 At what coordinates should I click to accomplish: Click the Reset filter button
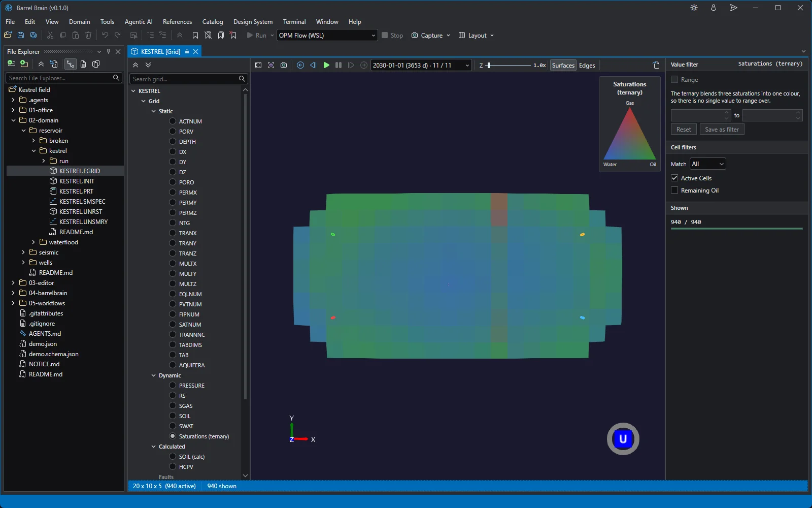[x=684, y=129]
